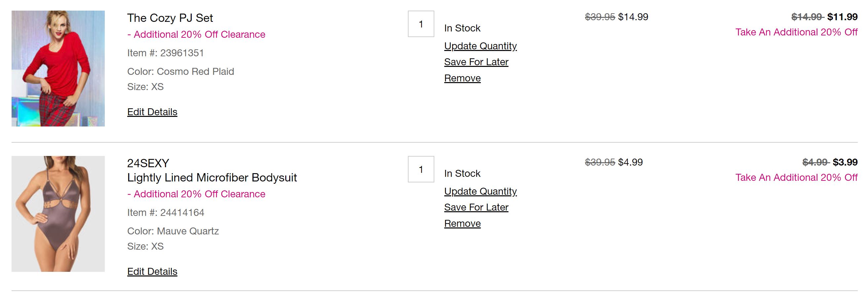
Task: Update Quantity for the Microfiber Bodysuit
Action: click(480, 191)
